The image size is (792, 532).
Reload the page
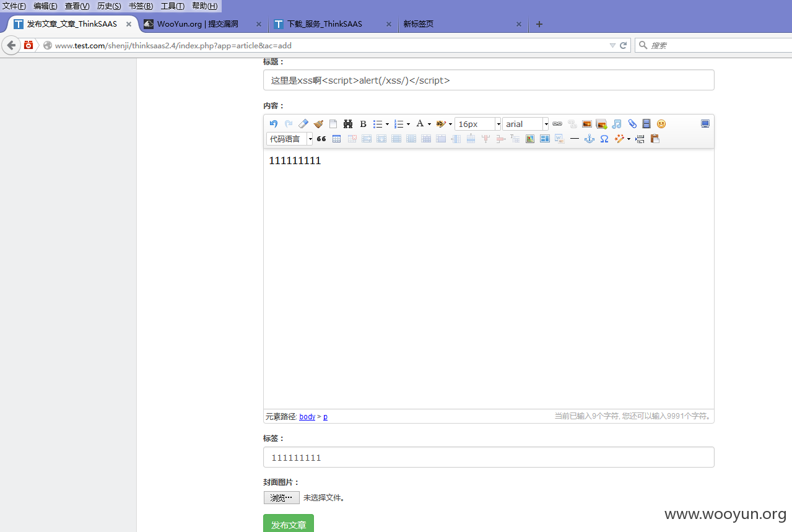pyautogui.click(x=624, y=45)
